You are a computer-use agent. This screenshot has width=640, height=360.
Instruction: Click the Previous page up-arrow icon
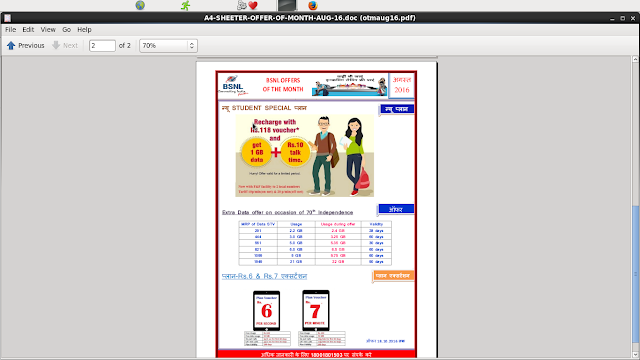[x=11, y=45]
